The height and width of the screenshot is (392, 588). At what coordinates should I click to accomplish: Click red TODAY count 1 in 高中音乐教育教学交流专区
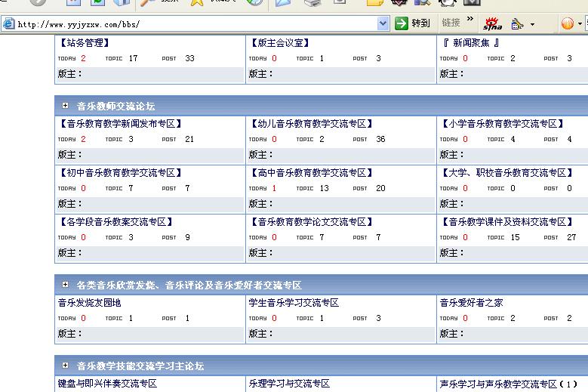tap(274, 188)
